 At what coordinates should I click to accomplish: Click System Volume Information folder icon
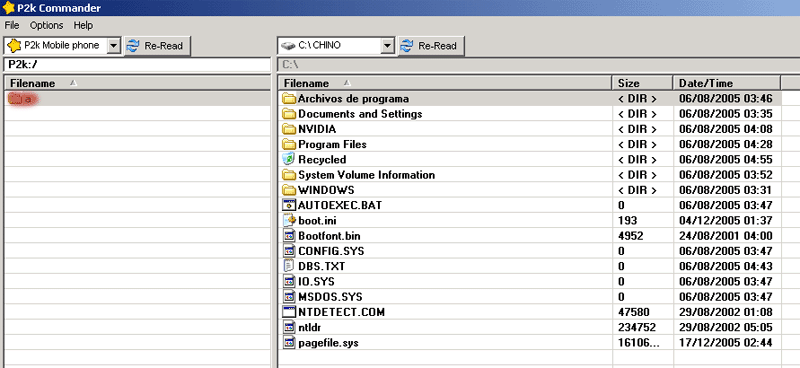coord(289,175)
